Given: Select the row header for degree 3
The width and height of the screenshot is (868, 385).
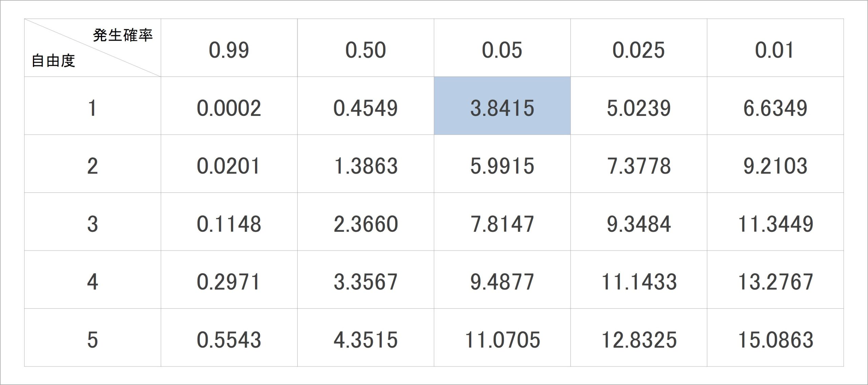Looking at the screenshot, I should 93,222.
